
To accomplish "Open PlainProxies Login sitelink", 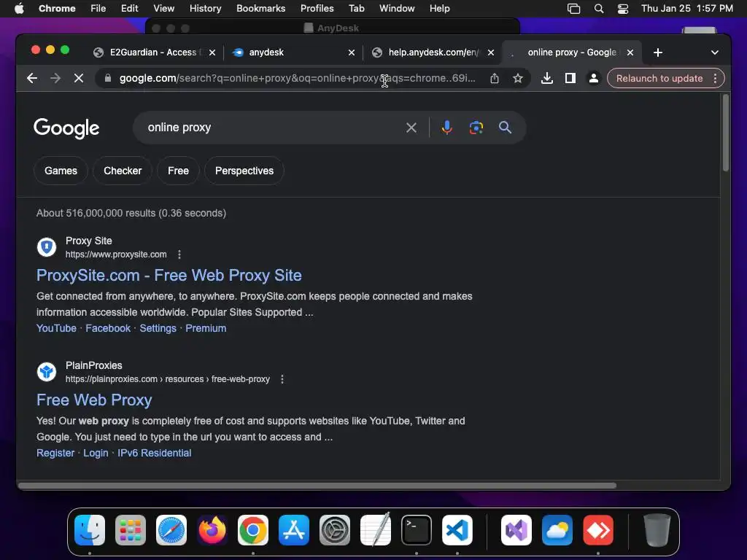I will click(x=96, y=453).
